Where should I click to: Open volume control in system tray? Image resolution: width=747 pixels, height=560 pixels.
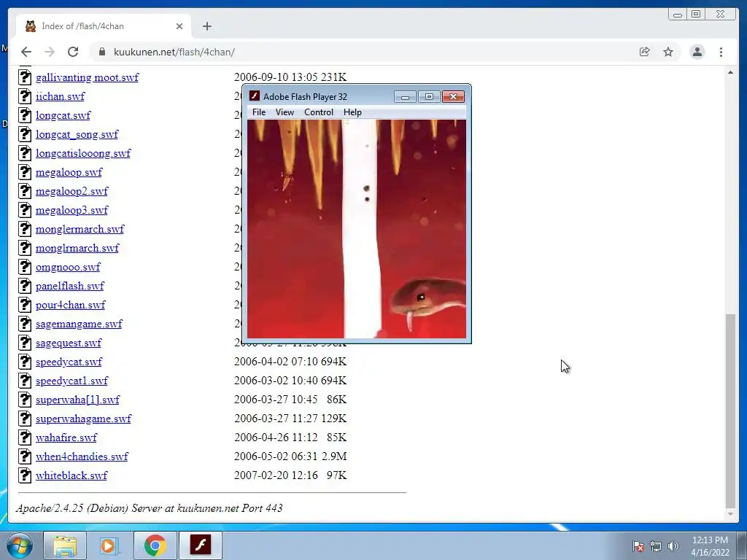pos(673,546)
